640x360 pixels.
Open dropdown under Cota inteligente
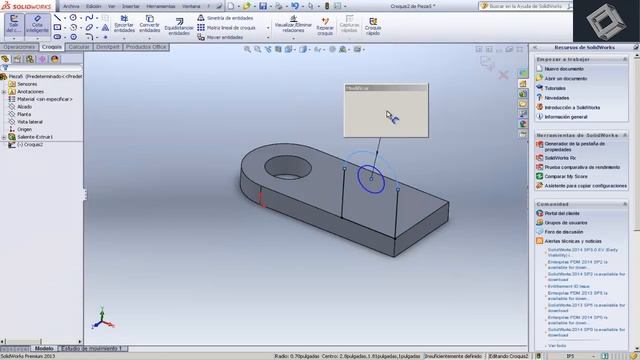[37, 38]
